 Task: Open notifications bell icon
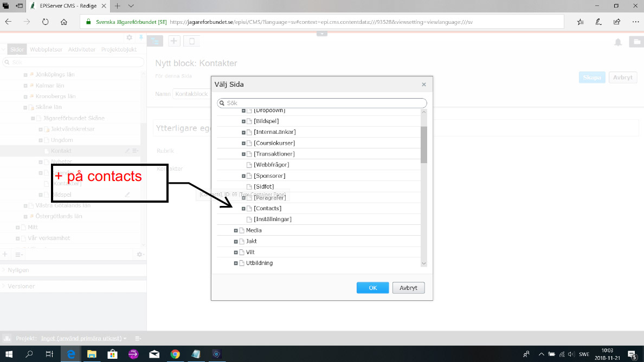[x=618, y=42]
